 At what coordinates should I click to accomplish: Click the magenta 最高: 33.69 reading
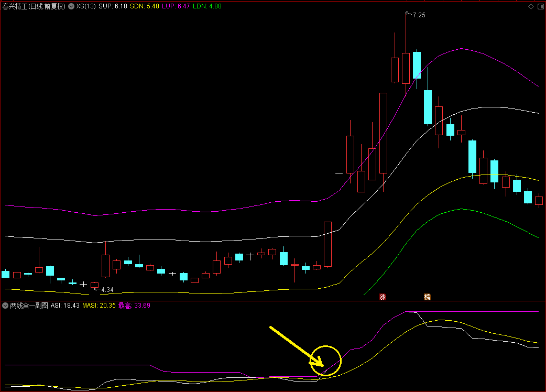pos(134,306)
